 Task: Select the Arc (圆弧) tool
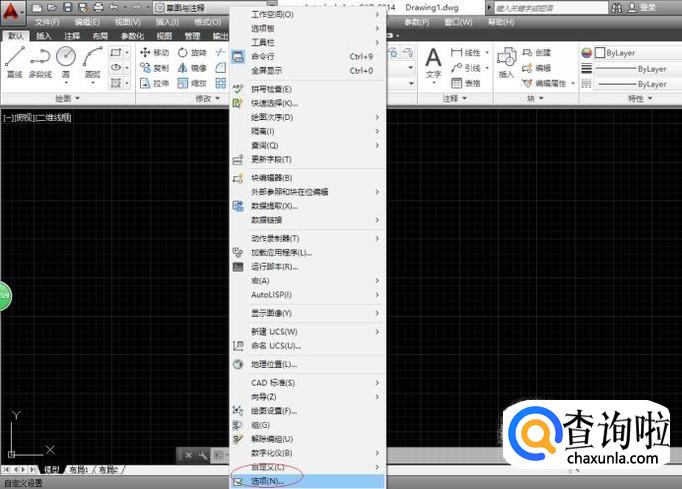coord(93,62)
